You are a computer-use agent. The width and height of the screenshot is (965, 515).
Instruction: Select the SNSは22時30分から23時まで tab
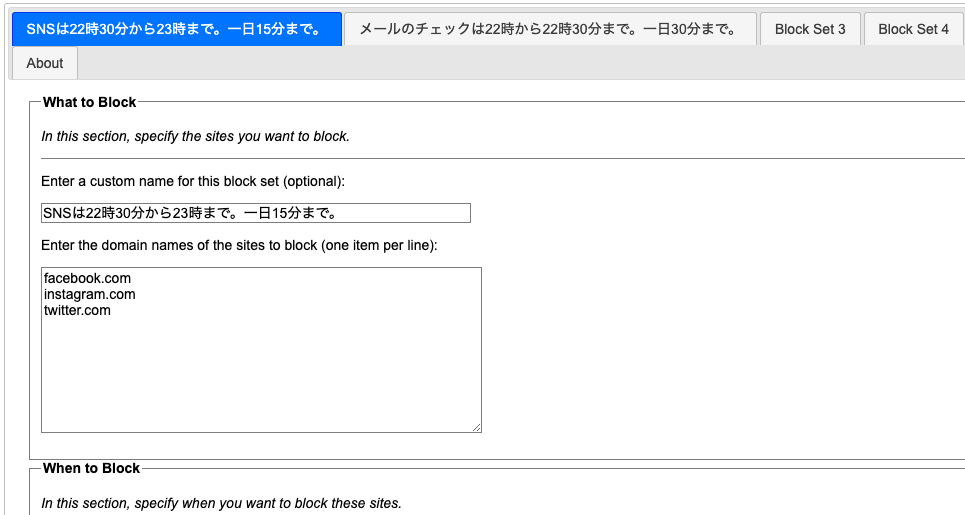pyautogui.click(x=177, y=29)
